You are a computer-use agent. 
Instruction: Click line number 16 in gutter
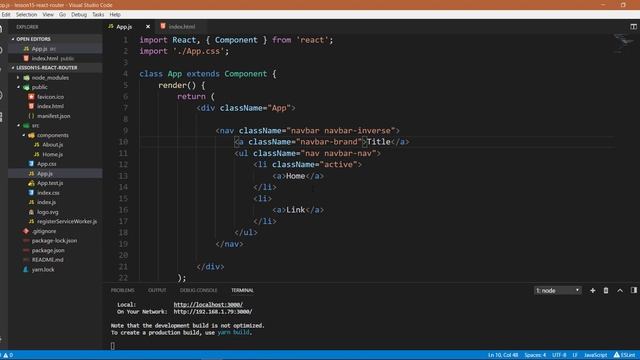point(123,210)
